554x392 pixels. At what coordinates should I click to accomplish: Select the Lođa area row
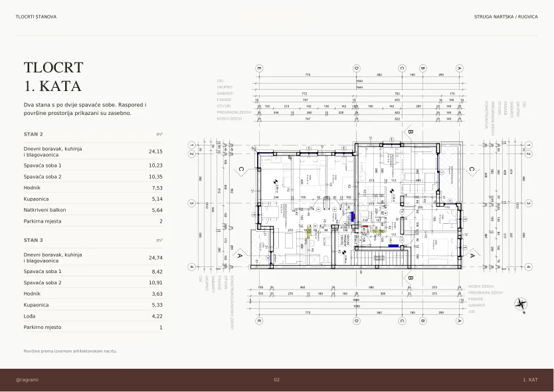(x=93, y=316)
